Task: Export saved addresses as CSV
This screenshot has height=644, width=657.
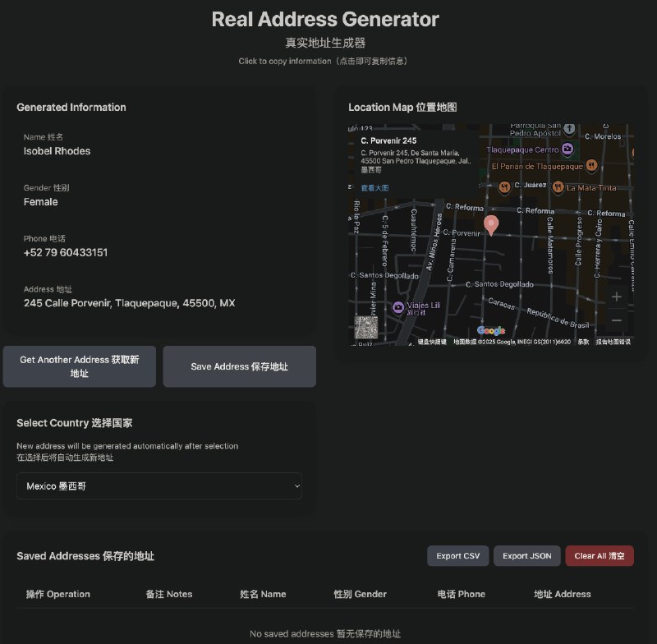Action: click(457, 555)
